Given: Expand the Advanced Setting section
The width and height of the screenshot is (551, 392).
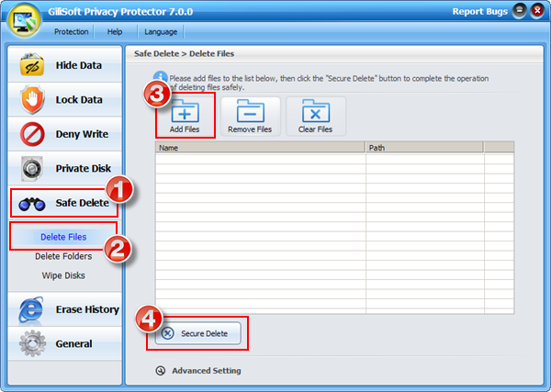Looking at the screenshot, I should [x=198, y=371].
